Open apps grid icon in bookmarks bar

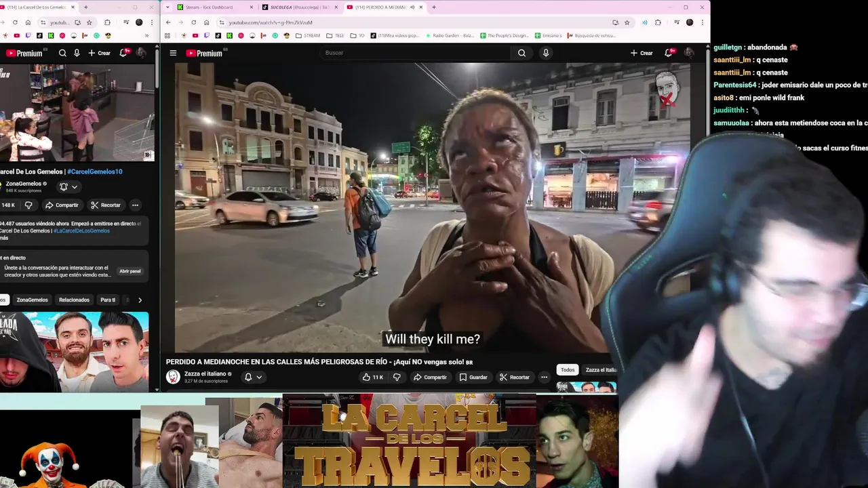(168, 35)
